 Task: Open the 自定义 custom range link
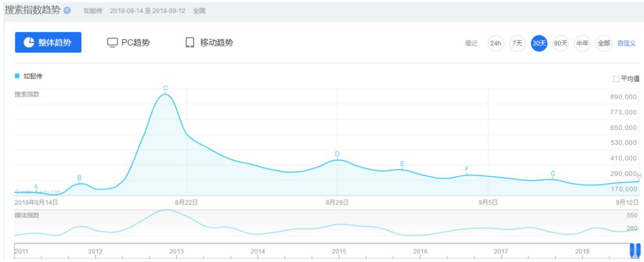(627, 43)
